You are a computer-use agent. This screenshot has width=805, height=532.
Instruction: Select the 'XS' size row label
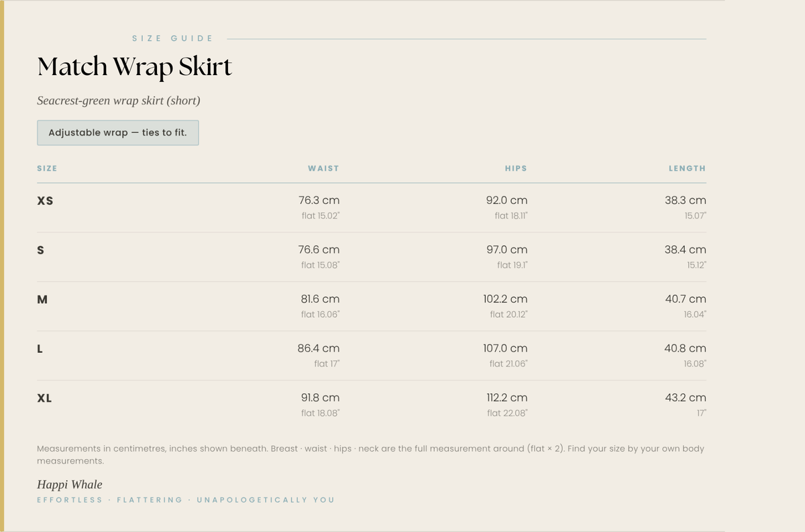click(45, 201)
